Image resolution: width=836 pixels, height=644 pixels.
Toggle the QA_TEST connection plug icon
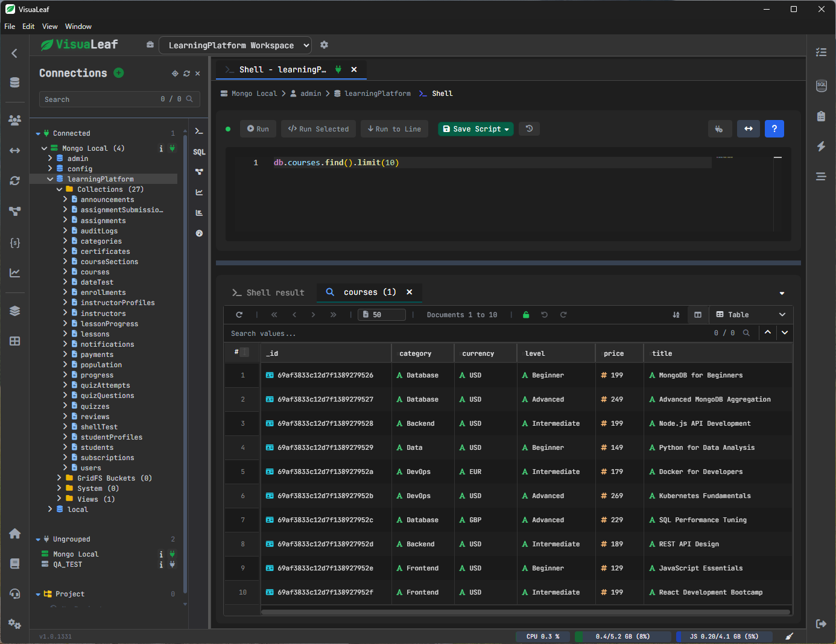click(172, 564)
